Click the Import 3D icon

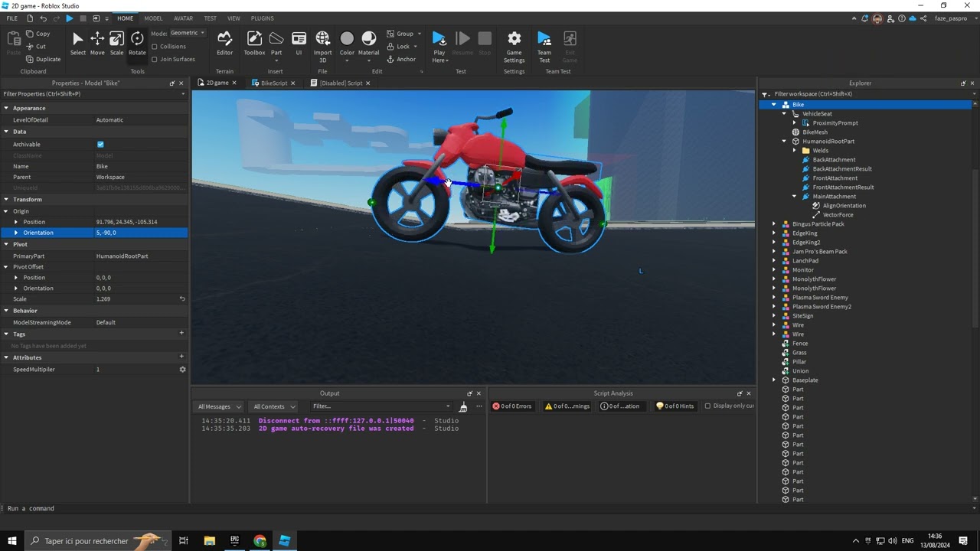[322, 43]
